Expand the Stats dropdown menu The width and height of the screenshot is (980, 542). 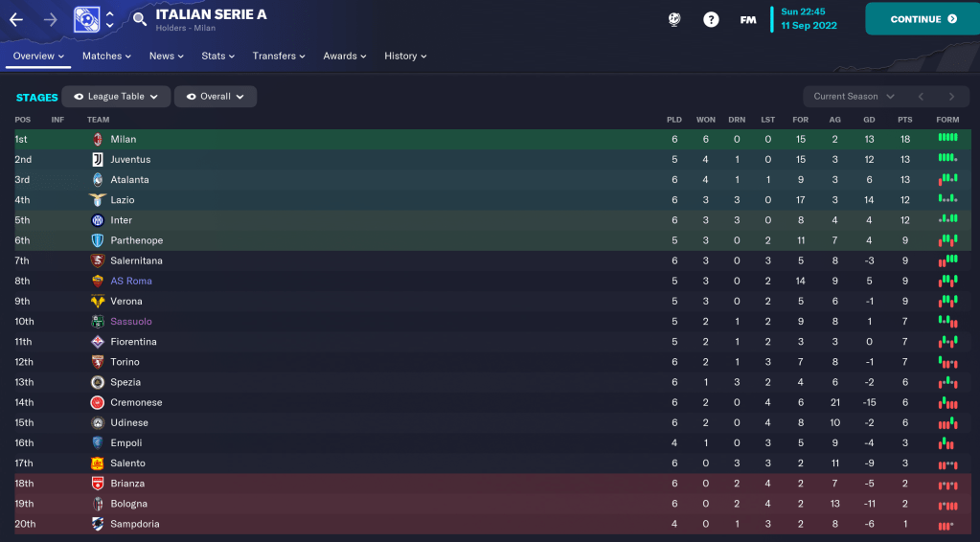pos(218,56)
